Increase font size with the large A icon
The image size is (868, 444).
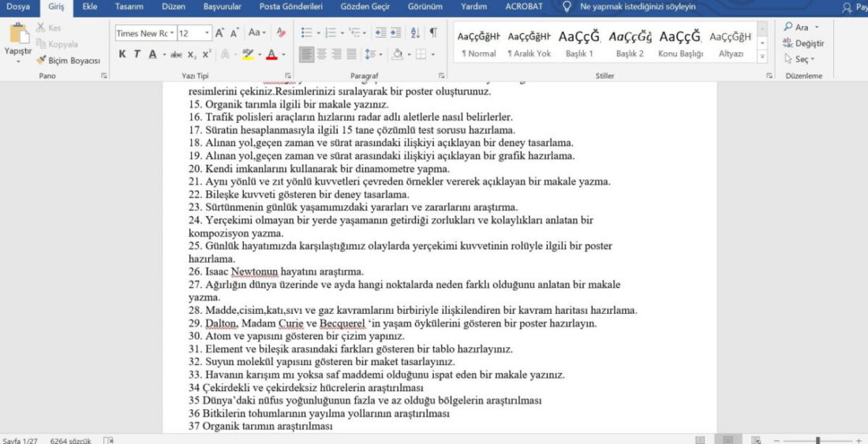(220, 33)
